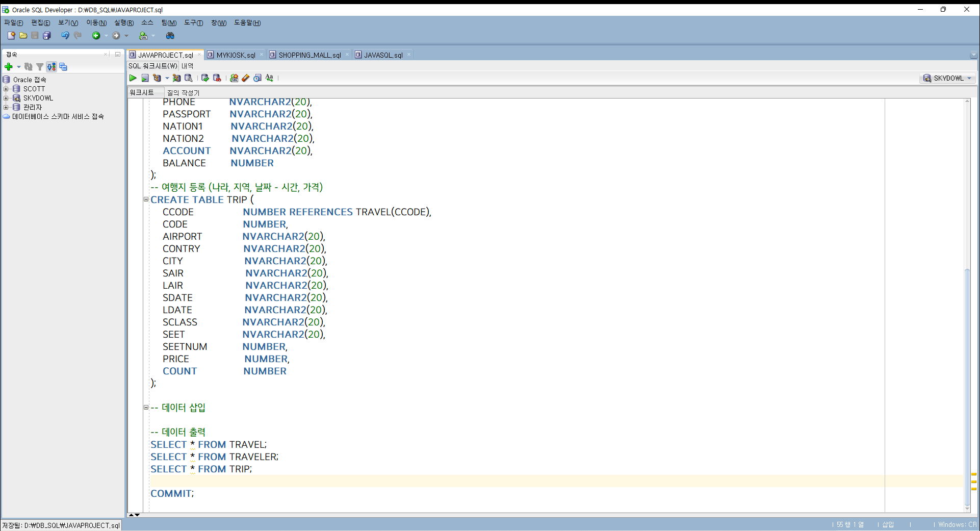Click the CREATE TABLE TRIP line

(201, 199)
